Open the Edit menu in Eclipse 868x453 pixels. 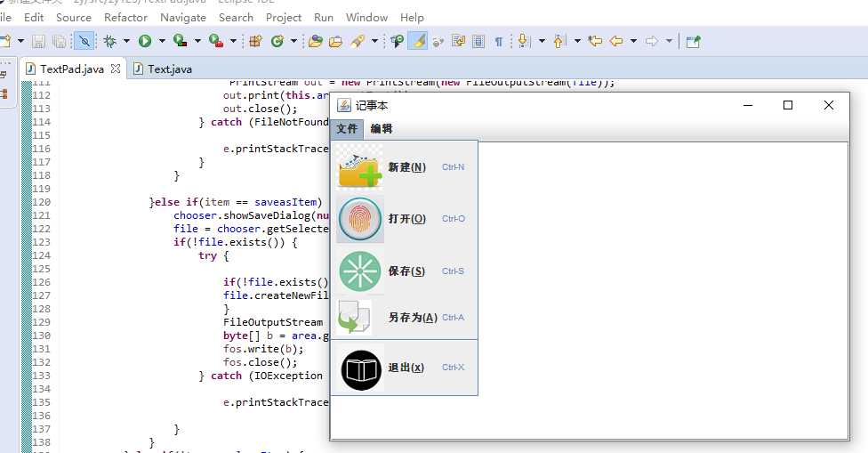(x=34, y=18)
